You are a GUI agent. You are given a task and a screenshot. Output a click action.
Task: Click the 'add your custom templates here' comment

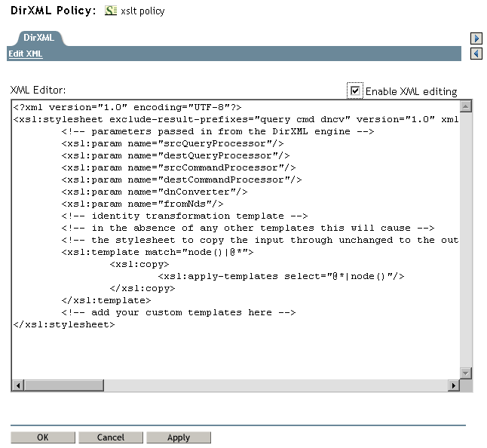point(179,313)
